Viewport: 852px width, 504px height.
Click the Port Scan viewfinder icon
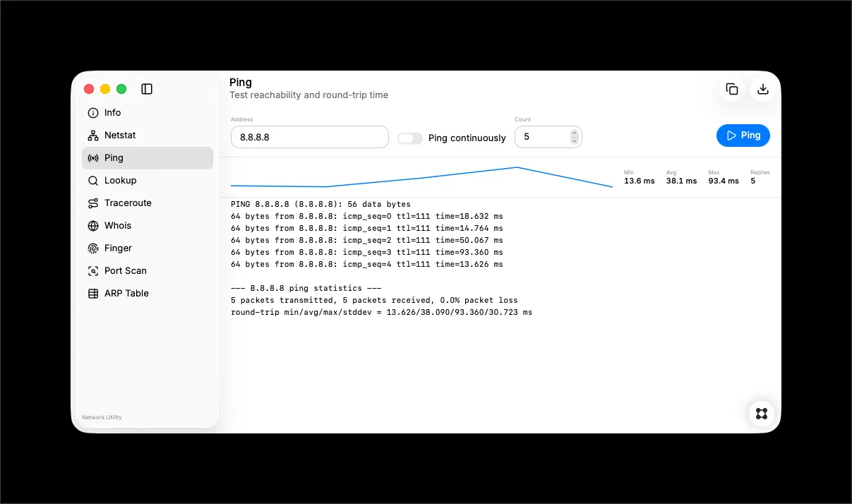click(93, 271)
